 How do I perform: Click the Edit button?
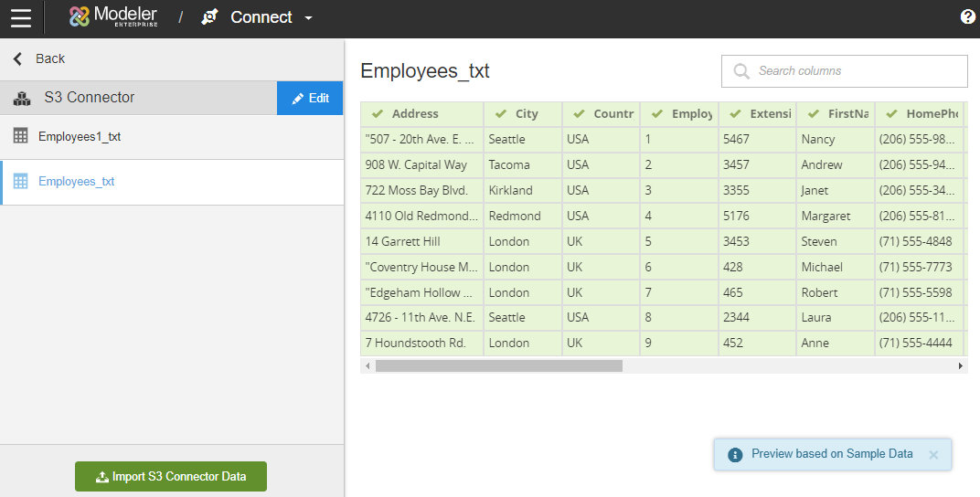click(310, 98)
